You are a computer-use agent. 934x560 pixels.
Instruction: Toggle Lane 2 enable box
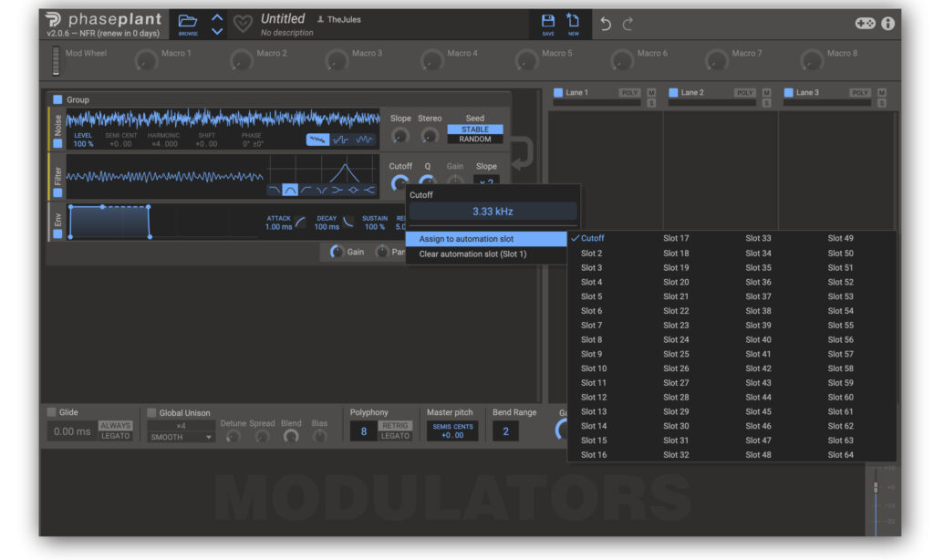click(x=674, y=92)
